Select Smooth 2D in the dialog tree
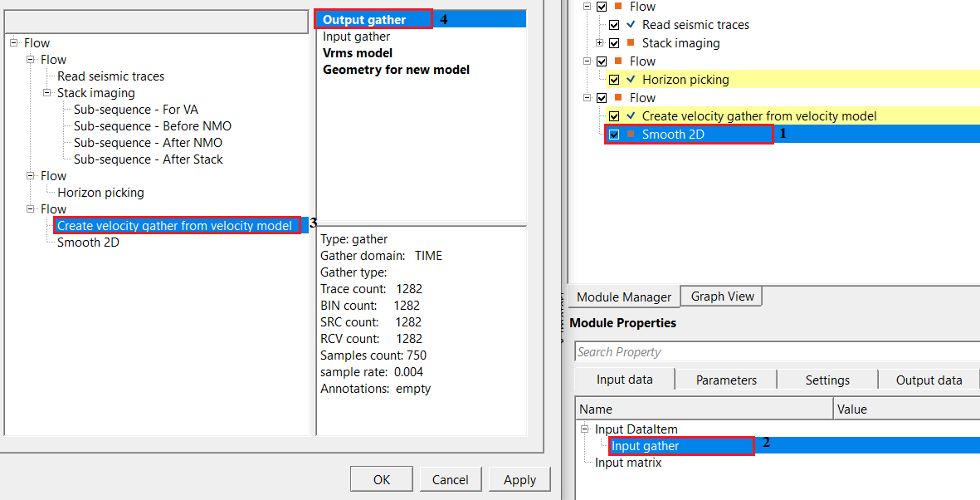The height and width of the screenshot is (500, 980). tap(88, 243)
